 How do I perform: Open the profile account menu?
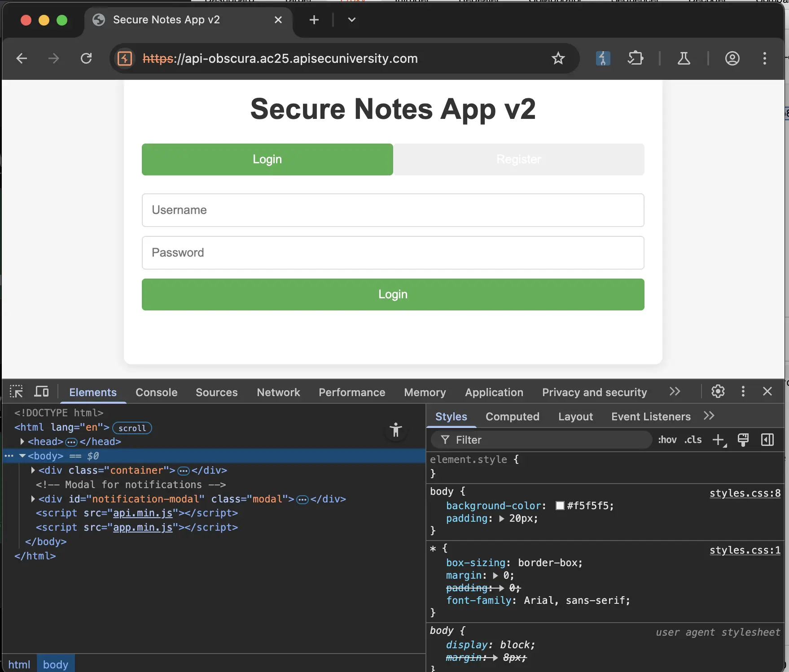pyautogui.click(x=732, y=58)
